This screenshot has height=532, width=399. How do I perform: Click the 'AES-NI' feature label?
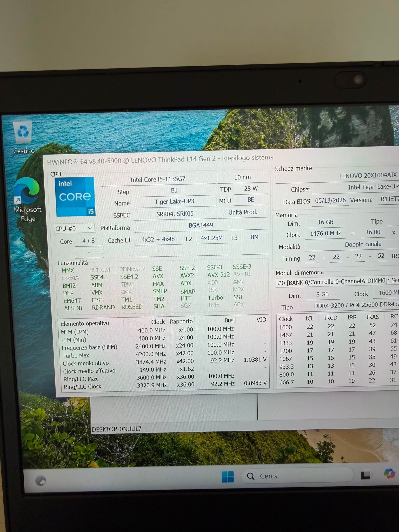(73, 308)
